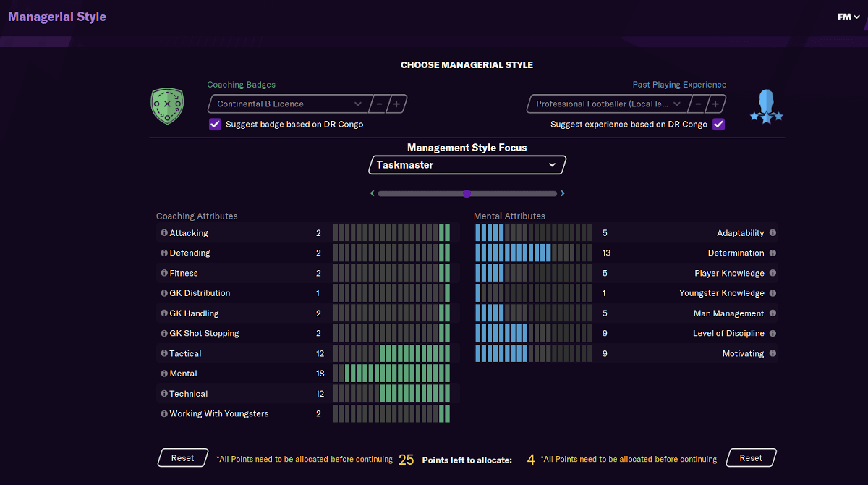This screenshot has width=868, height=485.
Task: Click the info icon beside Determination
Action: 773,253
